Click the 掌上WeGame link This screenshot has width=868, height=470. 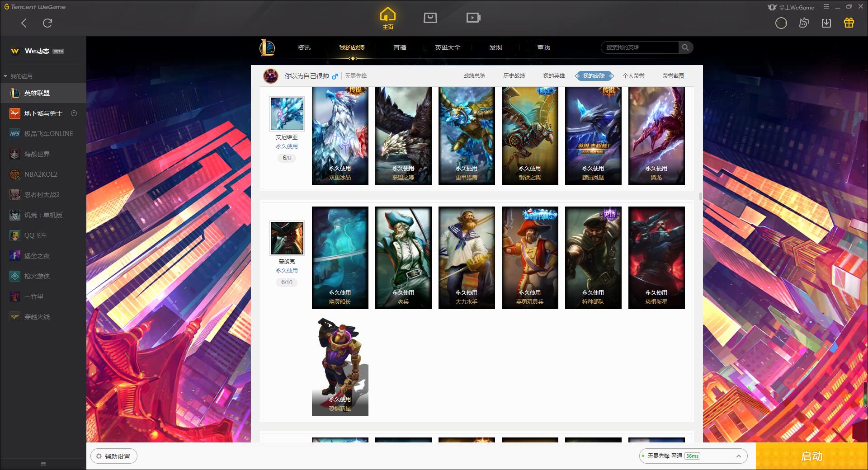[791, 7]
